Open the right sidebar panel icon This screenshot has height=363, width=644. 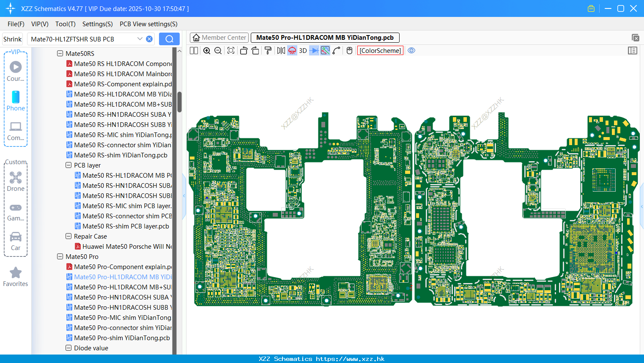point(633,51)
